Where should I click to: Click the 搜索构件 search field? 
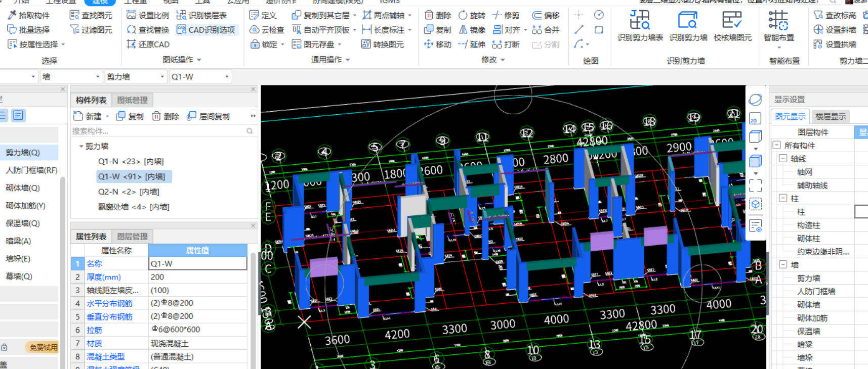point(162,131)
